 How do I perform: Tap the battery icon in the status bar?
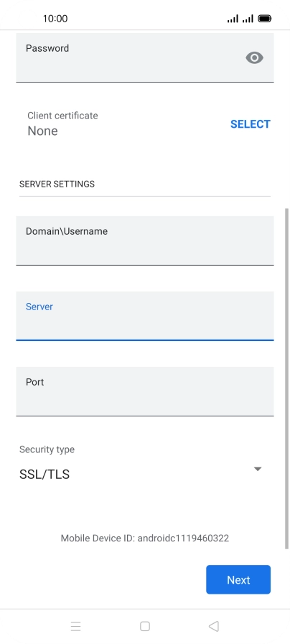click(x=265, y=19)
